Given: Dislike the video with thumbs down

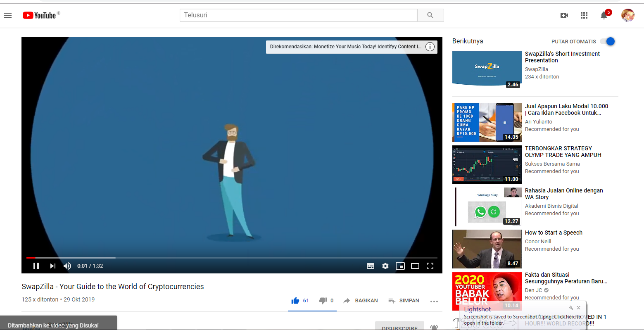Looking at the screenshot, I should coord(323,301).
